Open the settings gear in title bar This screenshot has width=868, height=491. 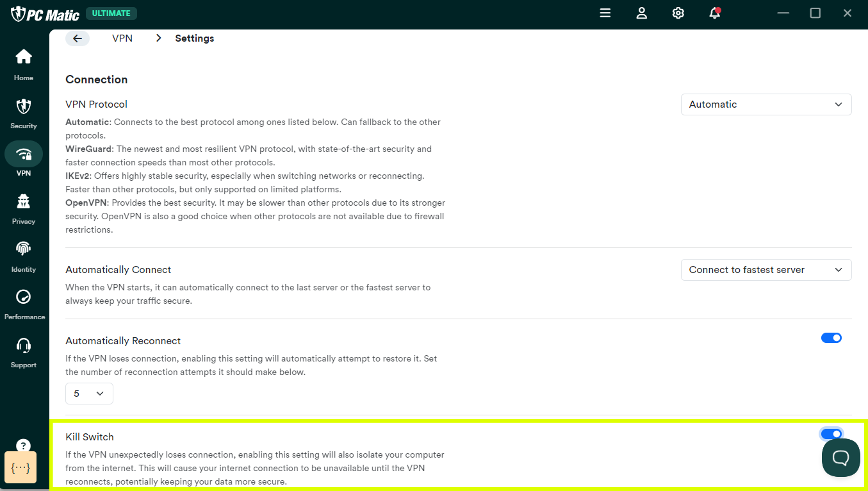point(678,13)
